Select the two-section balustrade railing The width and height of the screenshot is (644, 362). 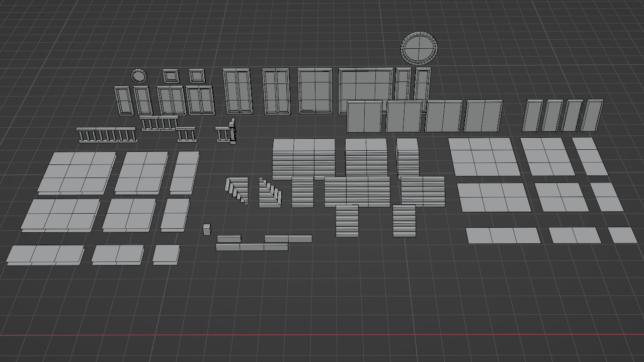coord(159,123)
